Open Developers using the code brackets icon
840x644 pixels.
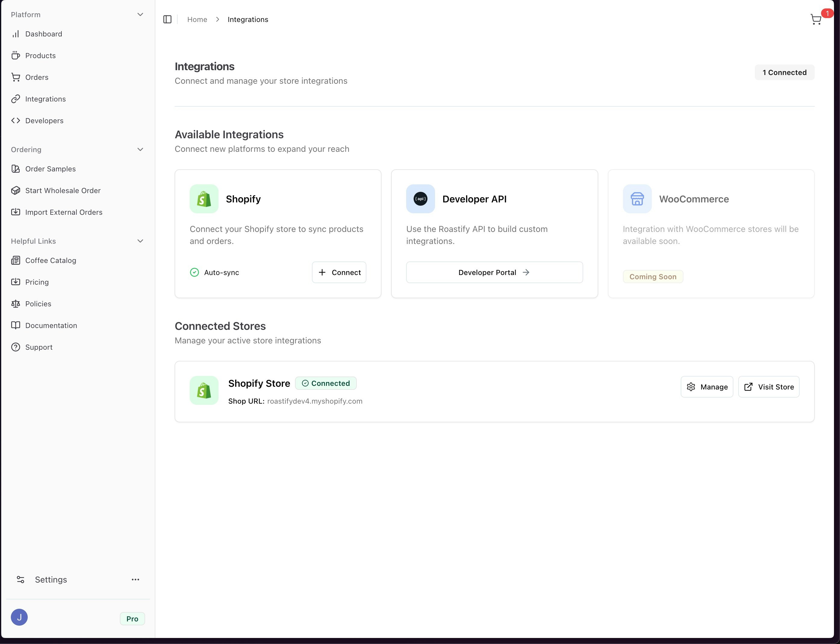click(x=16, y=120)
